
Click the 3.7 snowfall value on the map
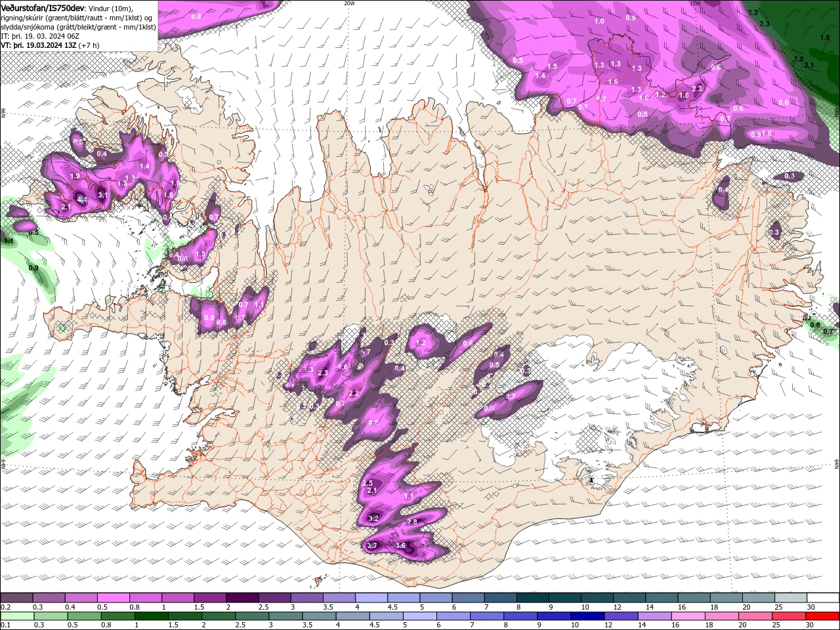click(372, 546)
